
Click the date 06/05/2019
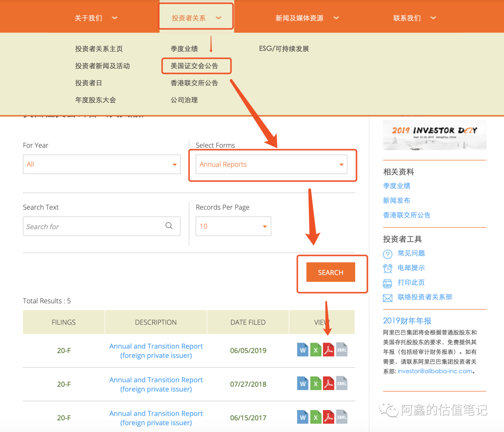point(248,351)
